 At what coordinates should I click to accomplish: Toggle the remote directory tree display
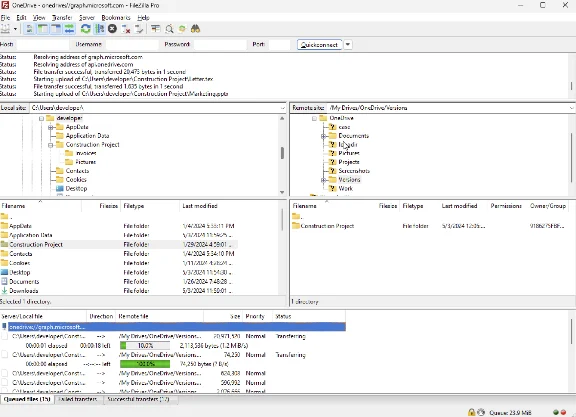tap(56, 29)
